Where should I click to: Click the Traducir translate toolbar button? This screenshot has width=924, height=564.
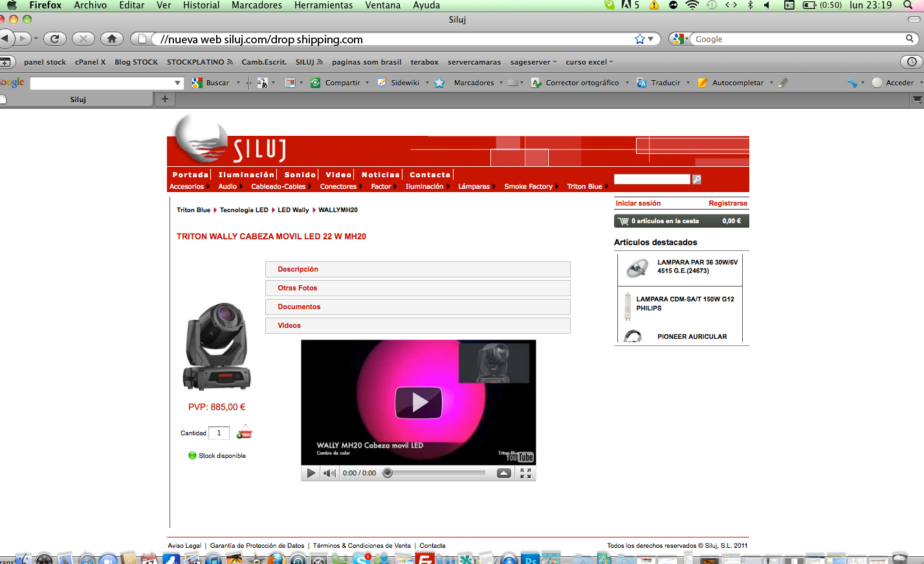659,83
